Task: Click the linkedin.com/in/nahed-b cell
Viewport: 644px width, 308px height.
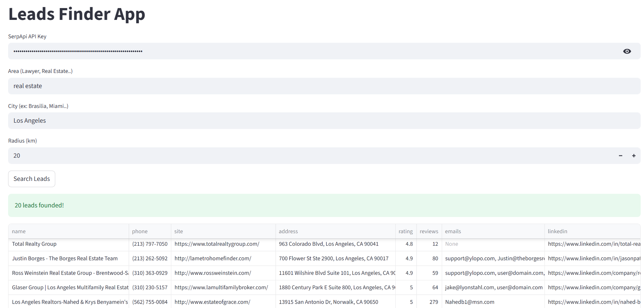Action: (x=592, y=302)
